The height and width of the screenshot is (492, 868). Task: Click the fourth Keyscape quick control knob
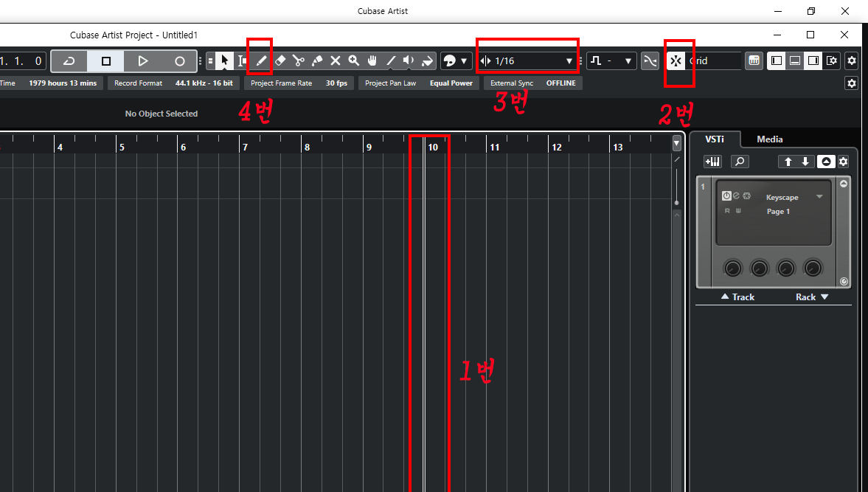[x=813, y=268]
